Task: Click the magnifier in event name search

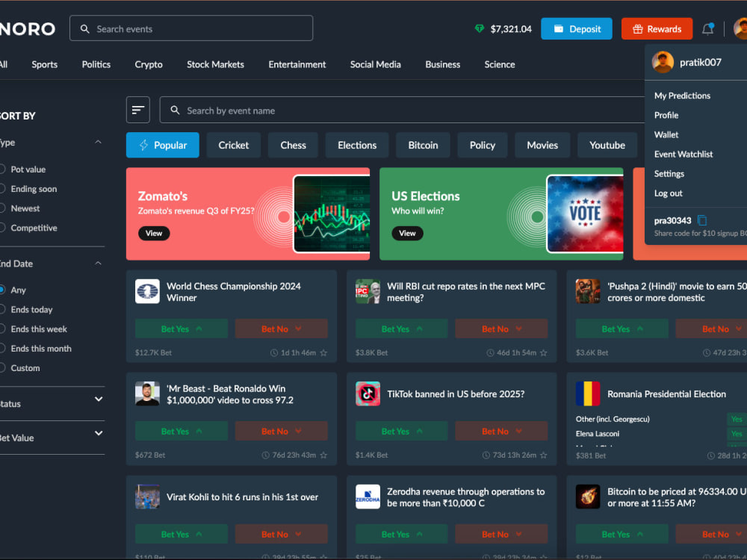Action: coord(175,110)
